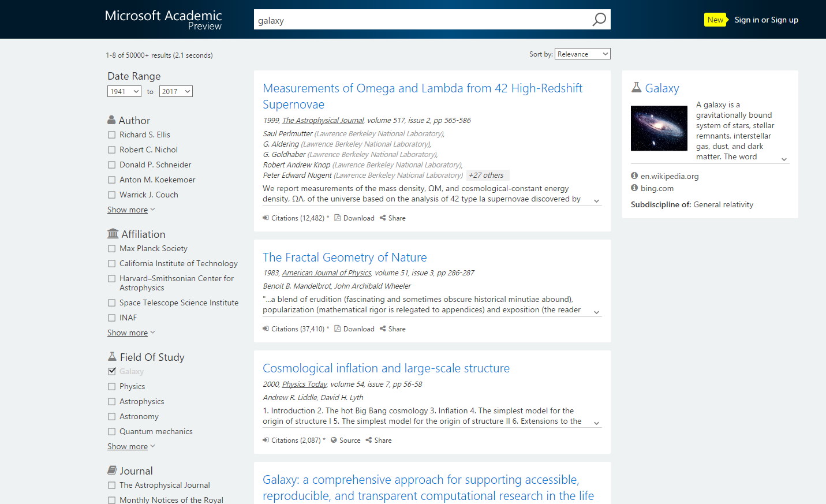Click the Share icon for Cosmological inflation paper
The height and width of the screenshot is (504, 826).
369,440
